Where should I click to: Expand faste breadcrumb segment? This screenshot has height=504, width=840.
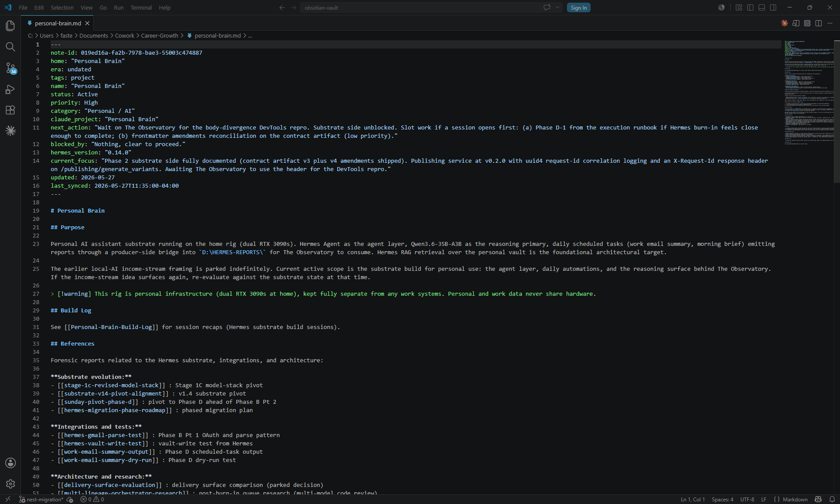(x=66, y=35)
